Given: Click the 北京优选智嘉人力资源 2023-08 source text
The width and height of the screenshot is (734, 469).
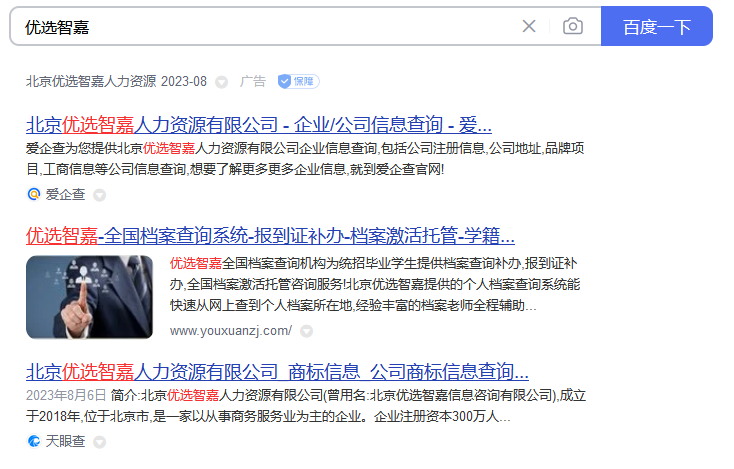Looking at the screenshot, I should (116, 81).
